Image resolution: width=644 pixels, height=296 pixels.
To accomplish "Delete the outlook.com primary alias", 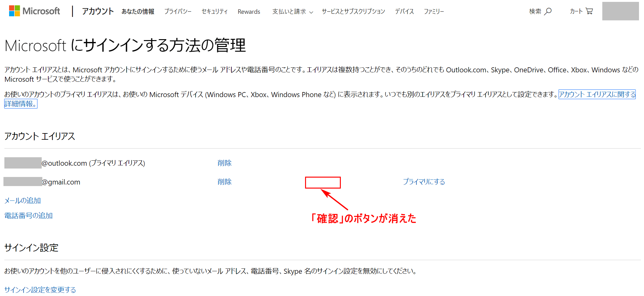I will pyautogui.click(x=224, y=163).
